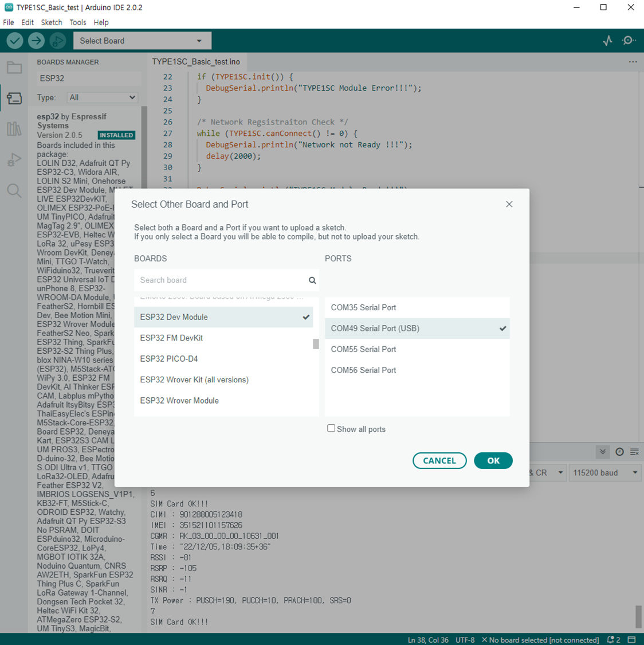Click the Upload arrow icon
Screen dimensions: 644x645
[x=36, y=41]
